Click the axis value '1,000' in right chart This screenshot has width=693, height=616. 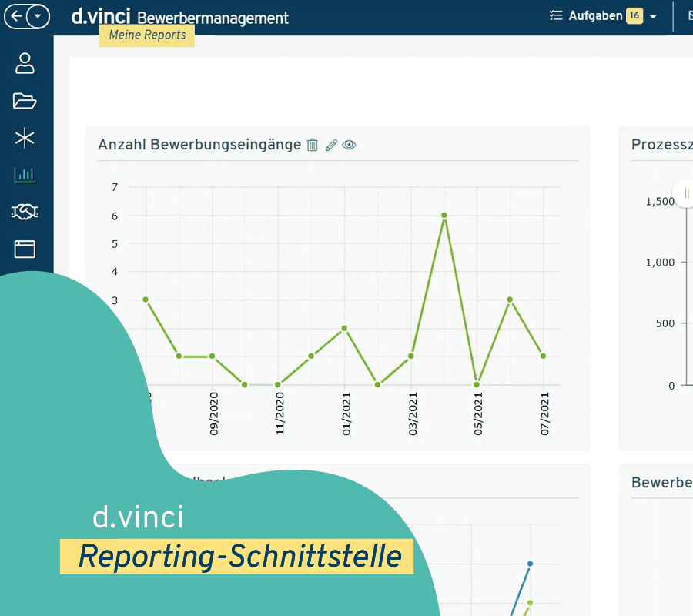coord(661,263)
